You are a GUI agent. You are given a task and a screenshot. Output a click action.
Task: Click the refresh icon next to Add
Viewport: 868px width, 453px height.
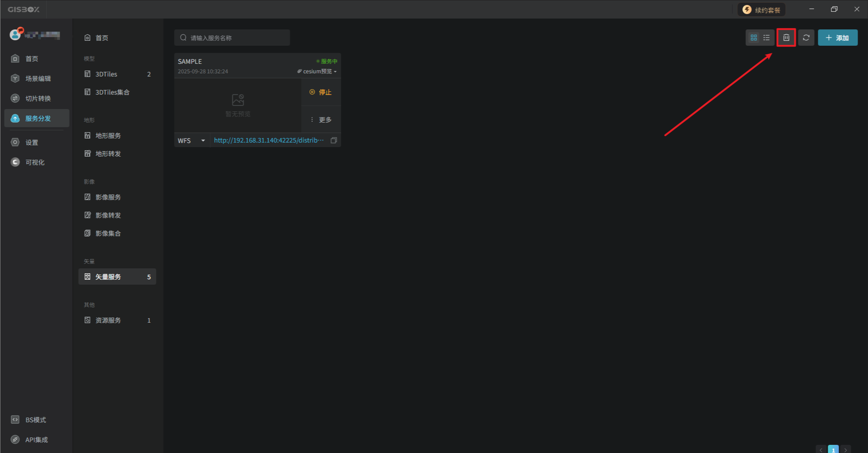(806, 38)
